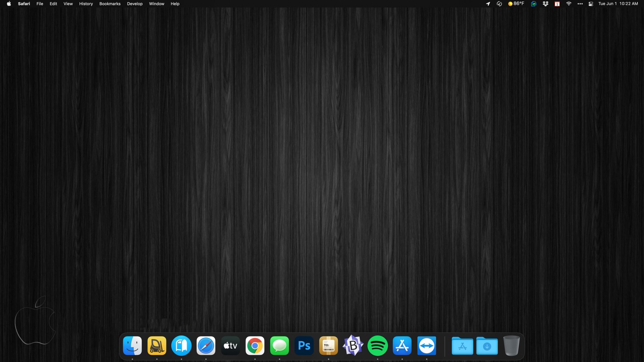The width and height of the screenshot is (644, 362).
Task: Open the App Store icon
Action: [402, 346]
